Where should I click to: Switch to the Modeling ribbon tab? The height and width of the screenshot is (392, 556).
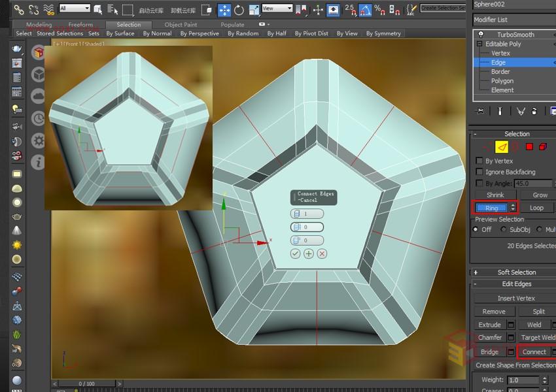[41, 24]
